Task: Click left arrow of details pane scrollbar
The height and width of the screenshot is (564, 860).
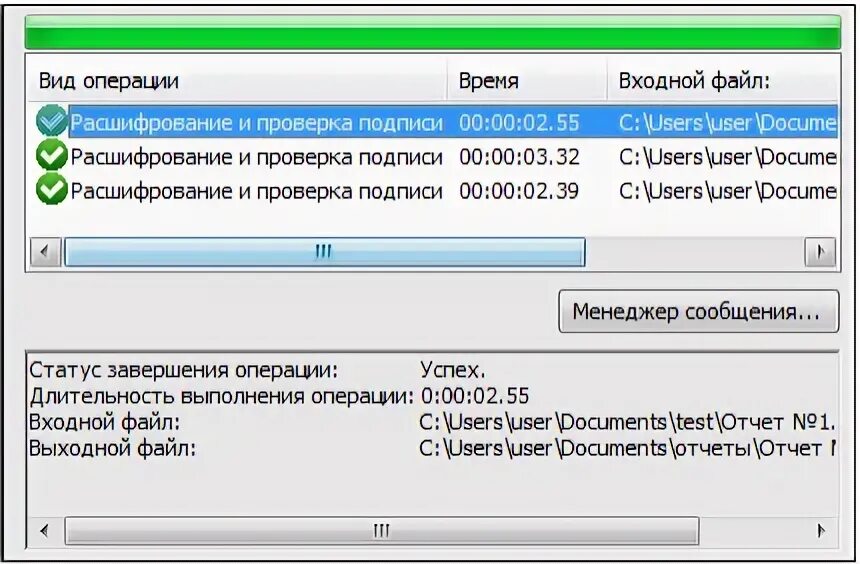Action: 44,531
